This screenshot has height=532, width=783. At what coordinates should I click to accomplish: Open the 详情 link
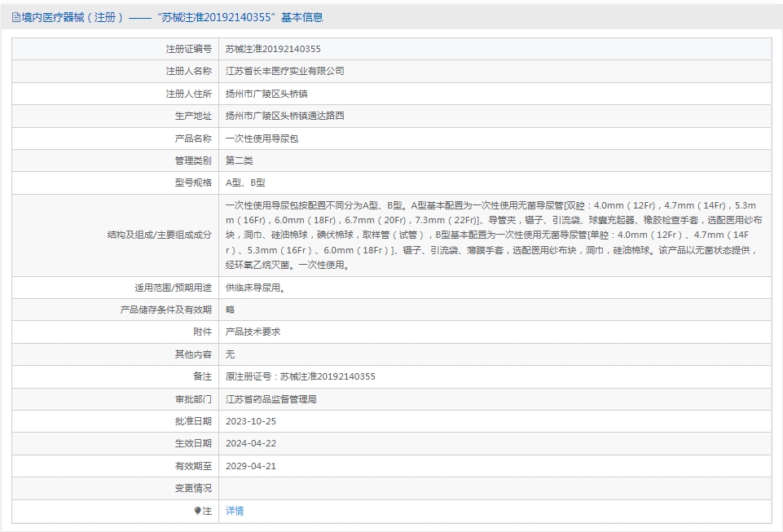(235, 511)
